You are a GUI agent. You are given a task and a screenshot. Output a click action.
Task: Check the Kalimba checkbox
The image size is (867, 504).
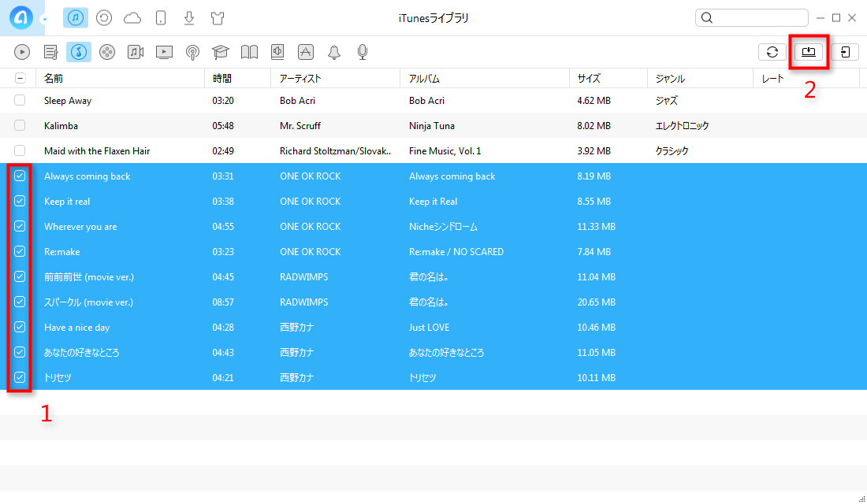20,125
